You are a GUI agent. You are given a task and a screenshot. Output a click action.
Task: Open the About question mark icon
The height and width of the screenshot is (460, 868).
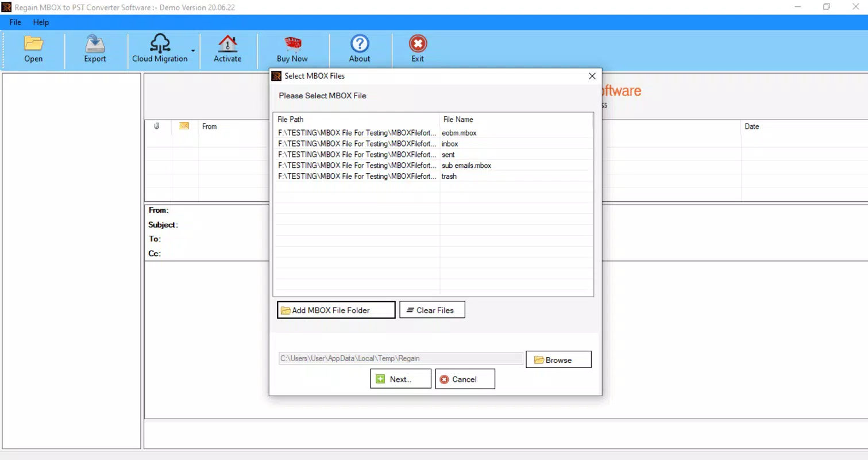[x=360, y=44]
